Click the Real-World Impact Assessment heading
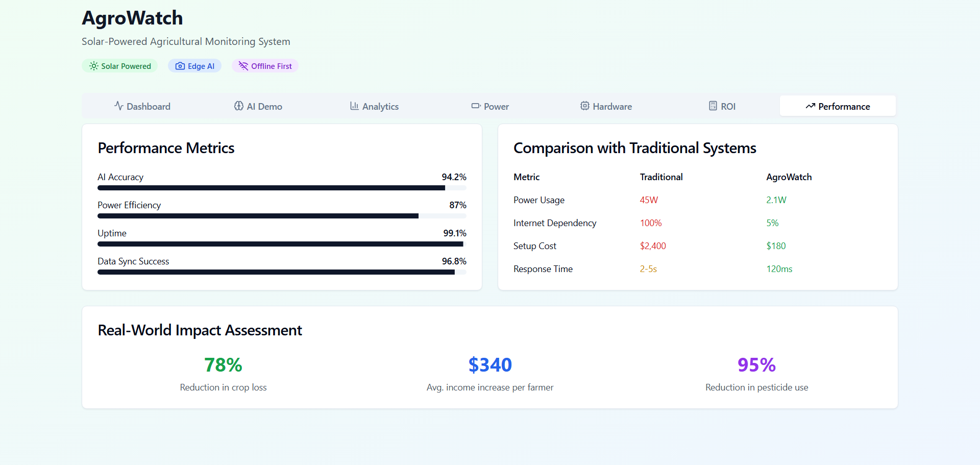 [x=200, y=330]
